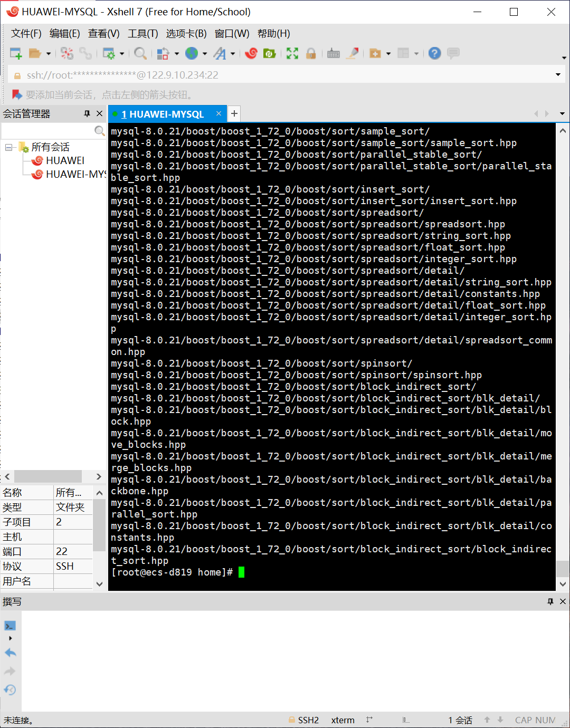
Task: Close the session manager panel
Action: point(99,113)
